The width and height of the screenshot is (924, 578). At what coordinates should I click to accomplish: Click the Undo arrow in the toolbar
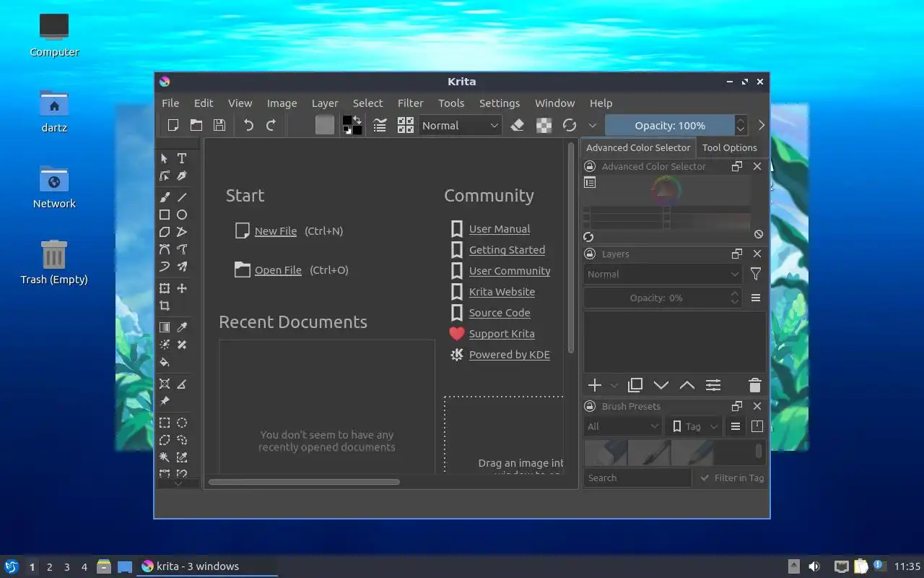(x=248, y=125)
